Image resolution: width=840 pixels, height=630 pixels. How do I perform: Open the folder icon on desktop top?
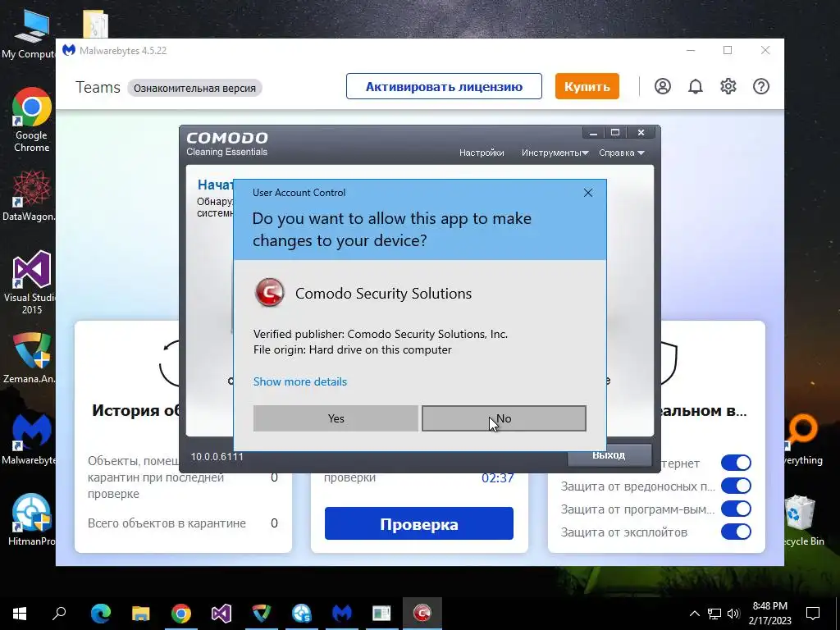tap(95, 24)
